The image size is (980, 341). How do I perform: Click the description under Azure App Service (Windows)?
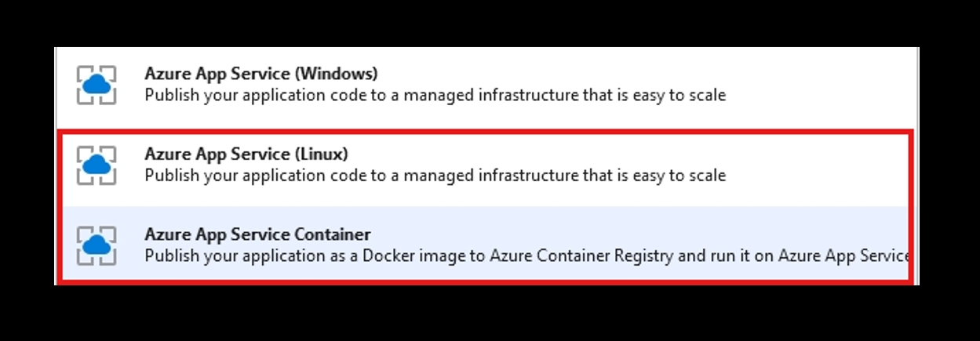(435, 96)
